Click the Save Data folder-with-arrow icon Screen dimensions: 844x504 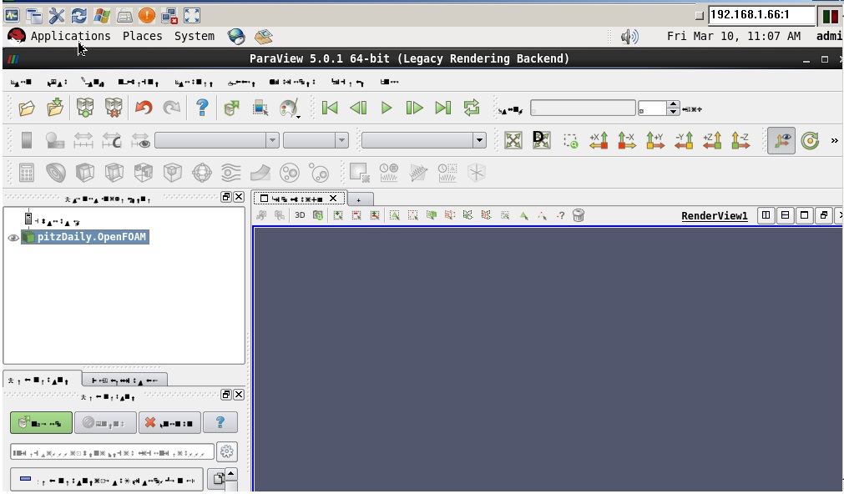click(55, 108)
